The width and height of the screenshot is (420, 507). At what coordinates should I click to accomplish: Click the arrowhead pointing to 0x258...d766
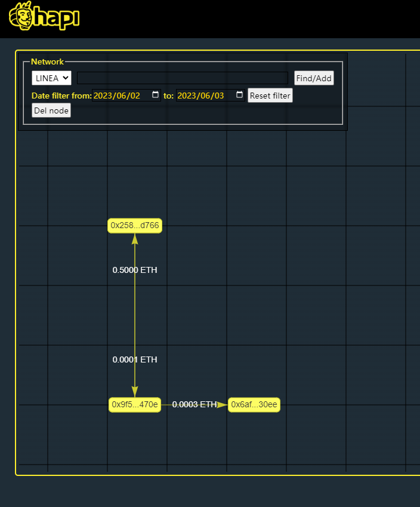[135, 239]
